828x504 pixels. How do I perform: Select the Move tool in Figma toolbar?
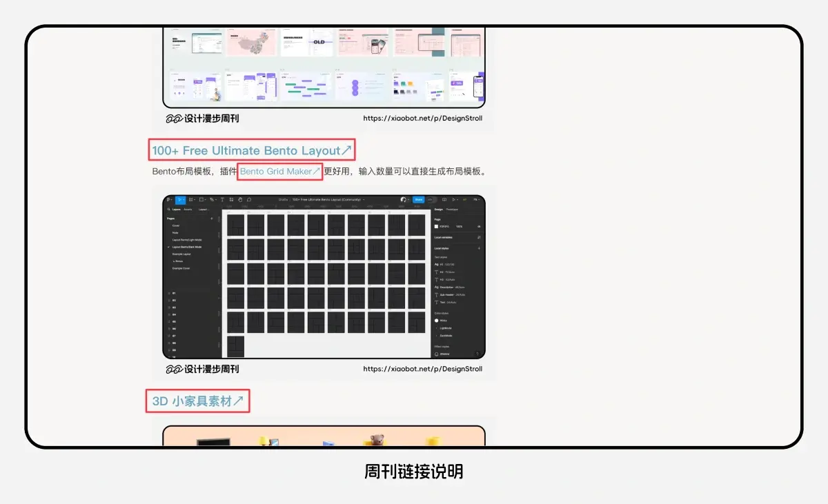coord(180,199)
